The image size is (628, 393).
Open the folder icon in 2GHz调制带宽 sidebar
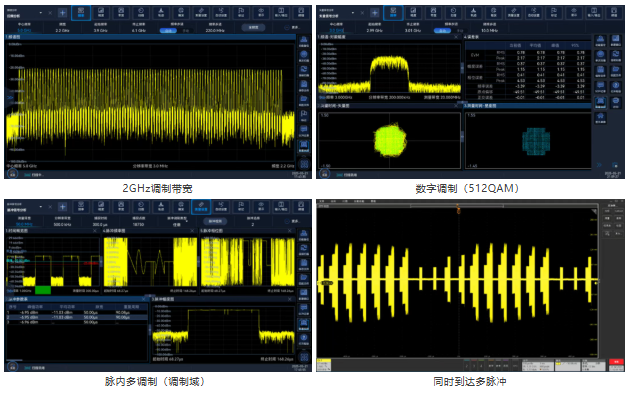[304, 100]
